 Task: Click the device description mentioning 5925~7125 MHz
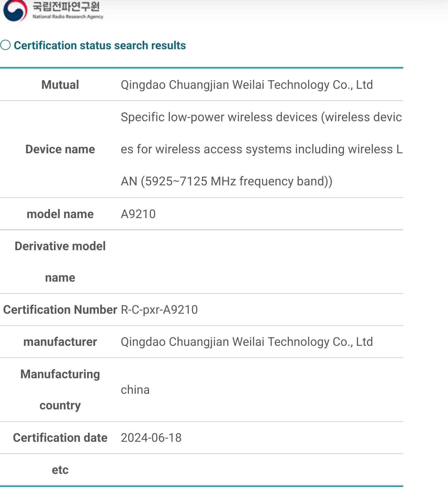click(261, 149)
